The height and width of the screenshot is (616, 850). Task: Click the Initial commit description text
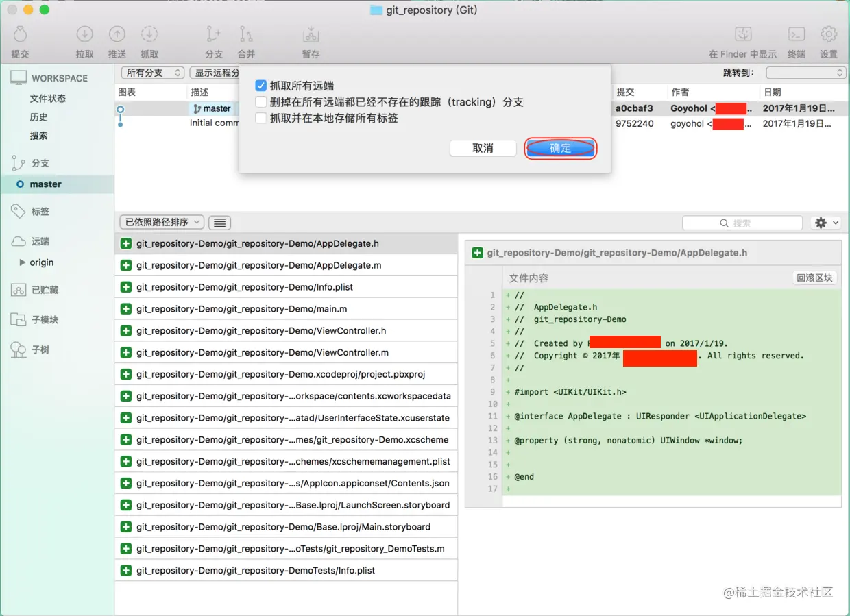[x=215, y=123]
